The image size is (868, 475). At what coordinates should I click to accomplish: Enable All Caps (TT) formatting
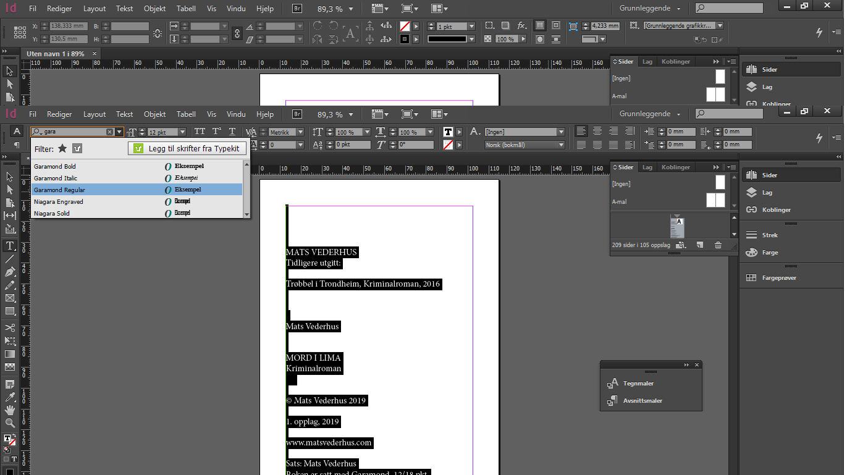tap(200, 132)
